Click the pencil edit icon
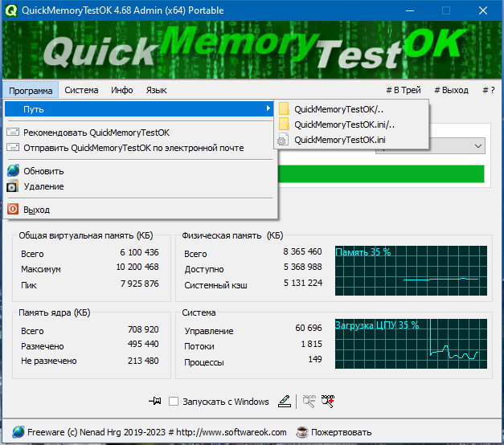The image size is (504, 445). pos(285,402)
